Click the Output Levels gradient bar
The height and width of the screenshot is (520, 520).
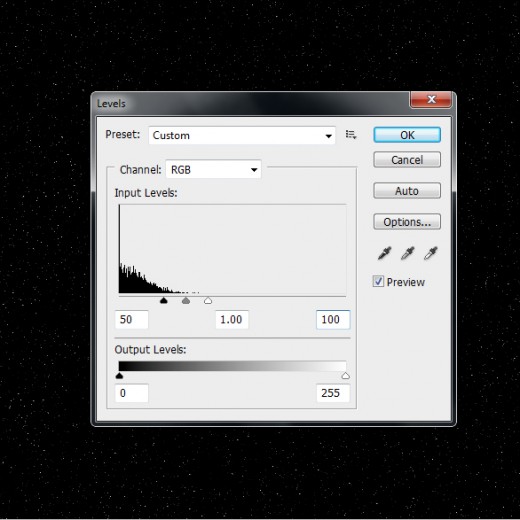click(232, 366)
